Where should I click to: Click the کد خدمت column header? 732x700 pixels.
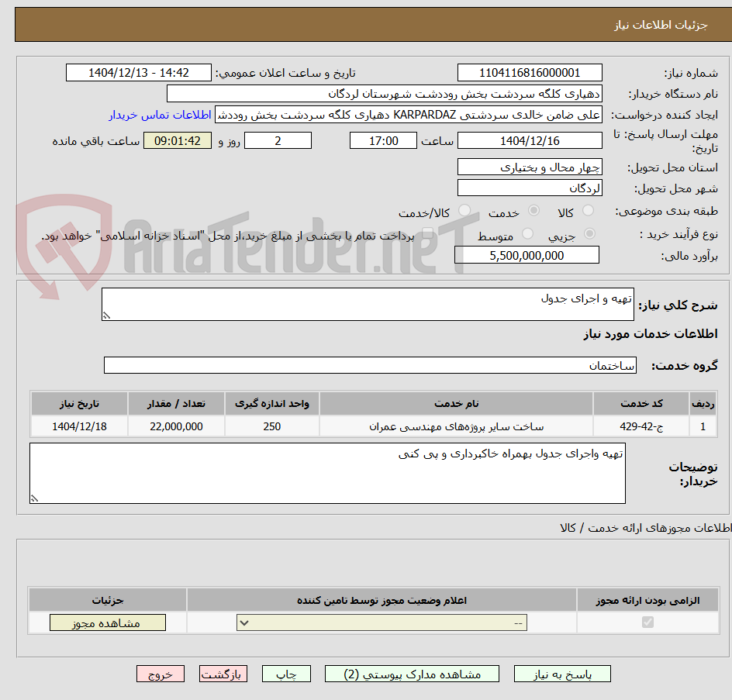click(x=641, y=404)
